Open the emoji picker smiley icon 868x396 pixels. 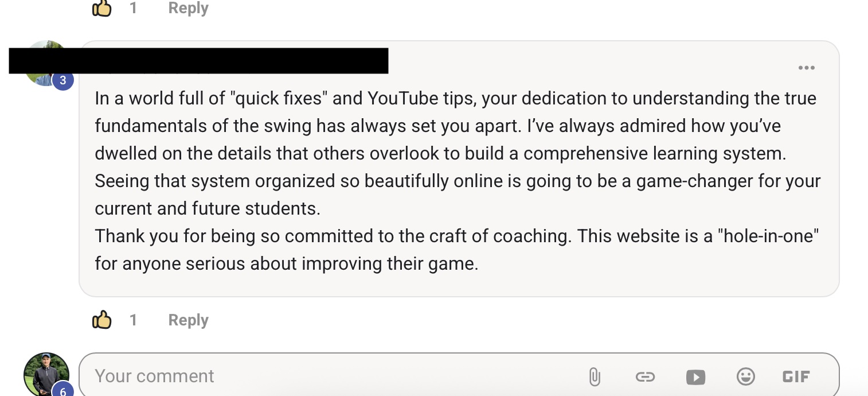pyautogui.click(x=745, y=376)
